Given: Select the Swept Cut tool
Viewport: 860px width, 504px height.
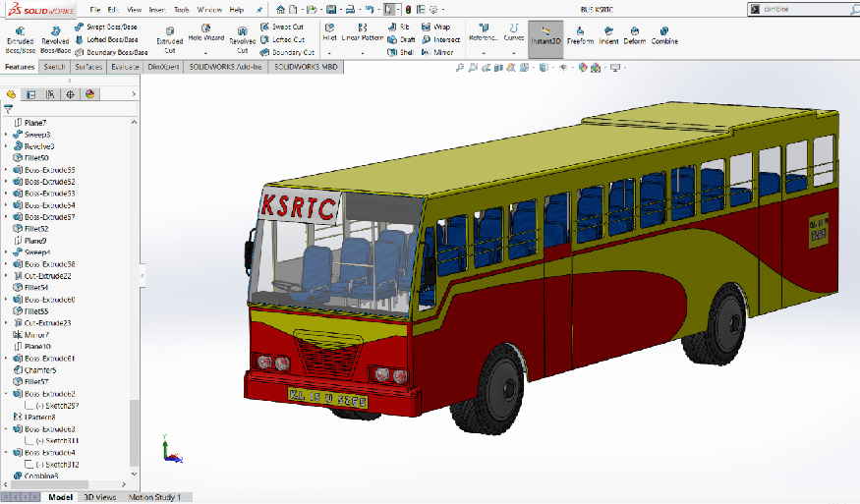Looking at the screenshot, I should [281, 27].
